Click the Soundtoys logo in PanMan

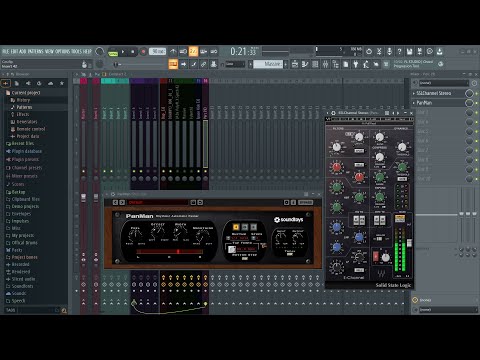click(288, 220)
